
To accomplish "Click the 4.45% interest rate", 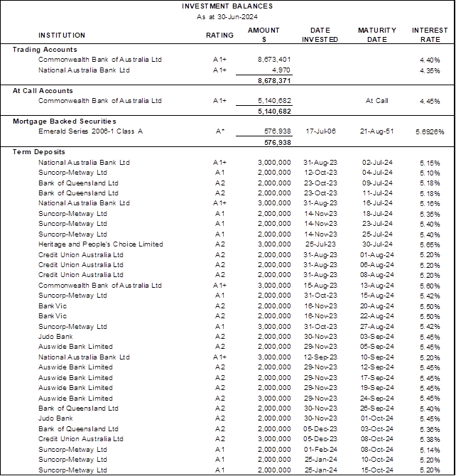I will pos(430,102).
